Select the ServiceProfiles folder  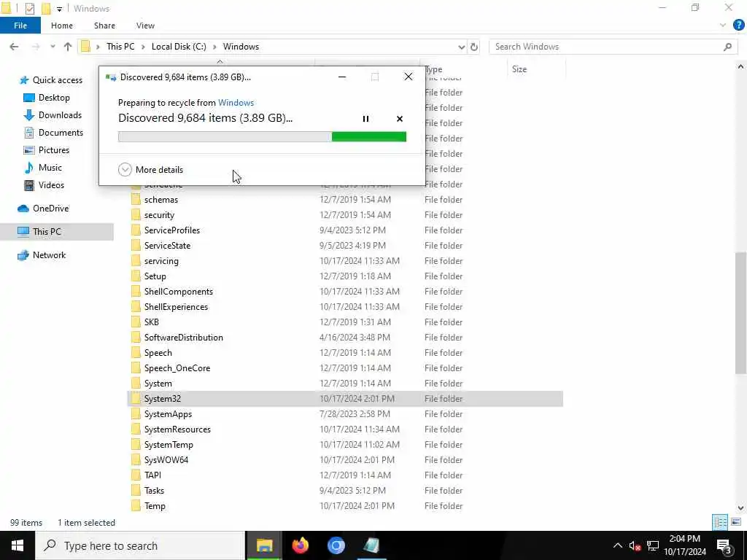(x=172, y=230)
